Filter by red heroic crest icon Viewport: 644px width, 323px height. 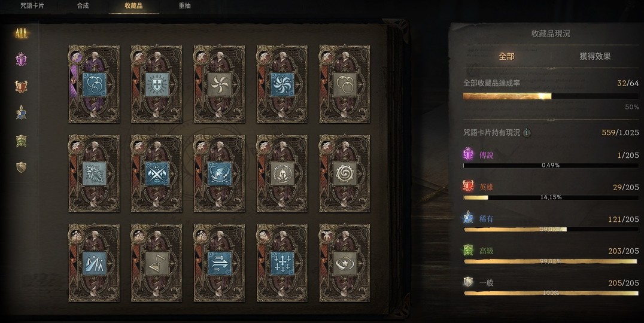22,86
